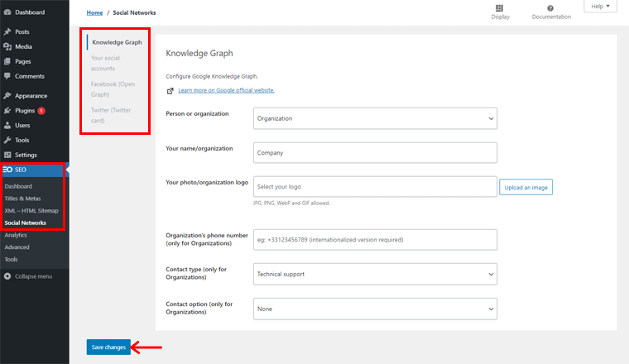This screenshot has width=629, height=364.
Task: Click the Display grid icon
Action: tap(499, 8)
